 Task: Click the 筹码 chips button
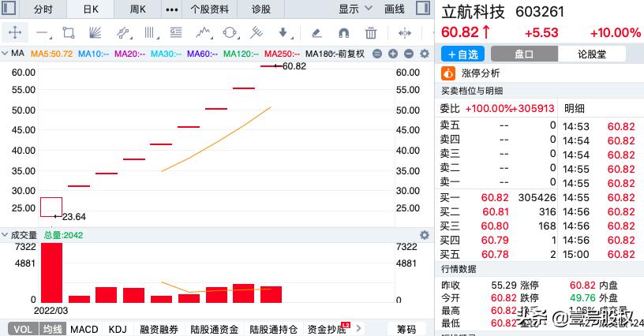pos(406,329)
